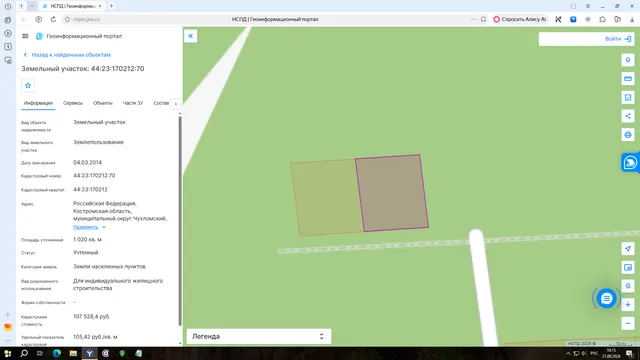This screenshot has width=640, height=360.
Task: Open the Части ЗУ tab
Action: pos(133,103)
